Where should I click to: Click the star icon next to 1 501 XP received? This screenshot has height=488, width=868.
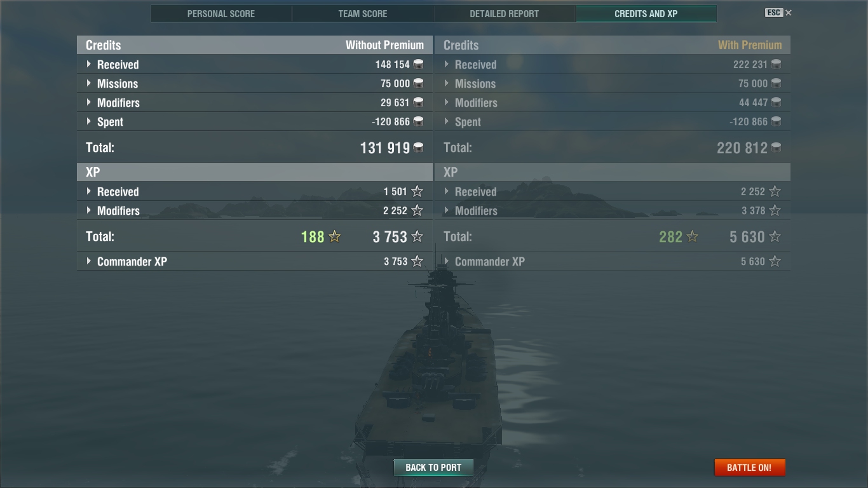(417, 191)
